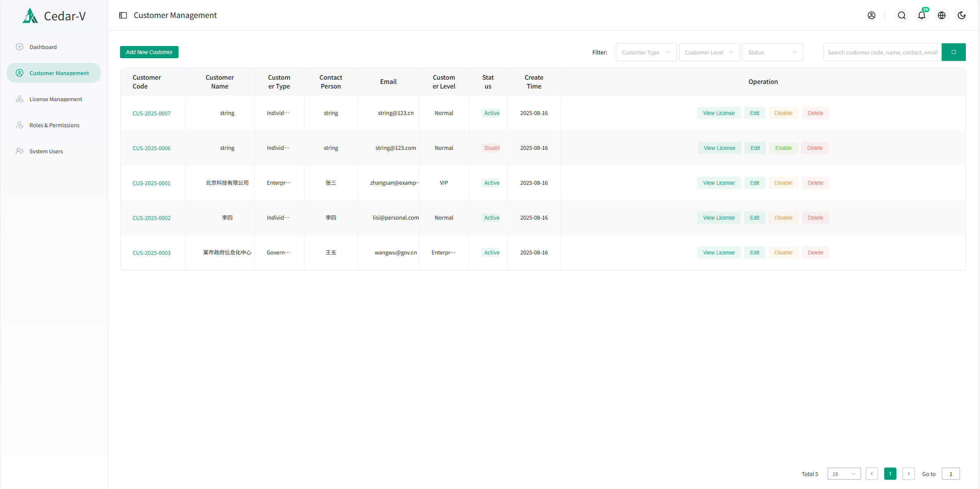Click the header search magnifier icon
Image resolution: width=980 pixels, height=489 pixels.
click(901, 15)
